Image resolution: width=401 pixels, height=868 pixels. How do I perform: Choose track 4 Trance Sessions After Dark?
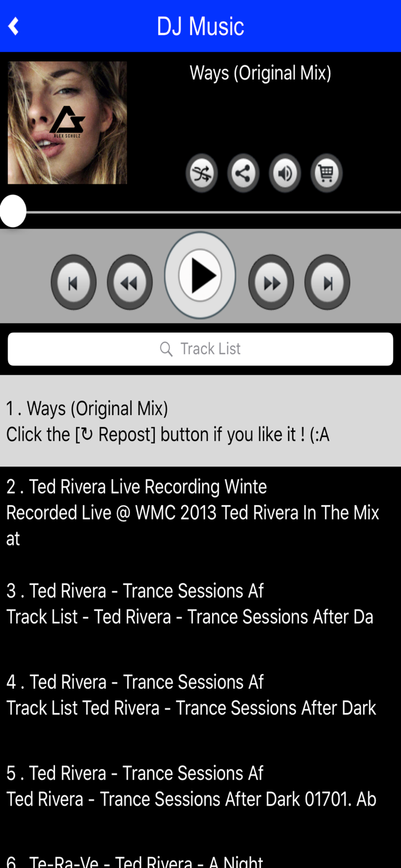coord(200,695)
